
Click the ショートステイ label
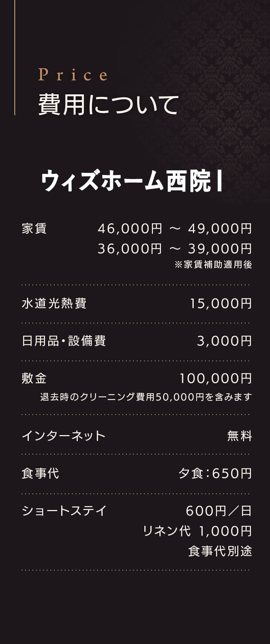point(64,511)
